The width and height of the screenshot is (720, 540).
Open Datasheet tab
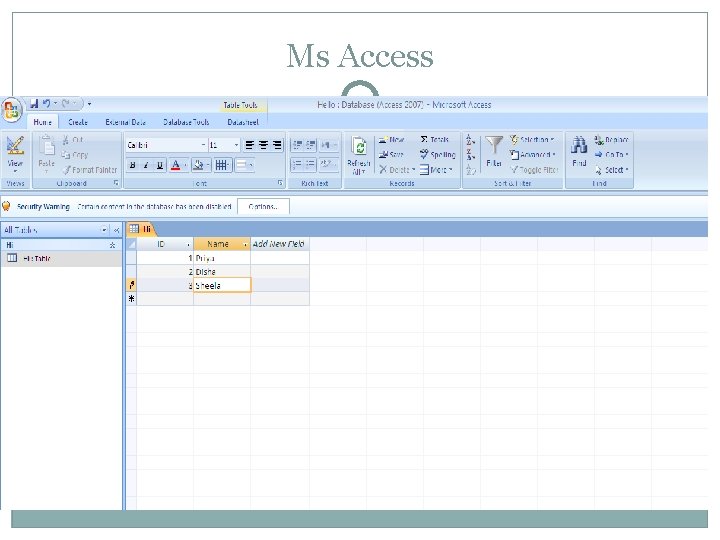click(243, 122)
